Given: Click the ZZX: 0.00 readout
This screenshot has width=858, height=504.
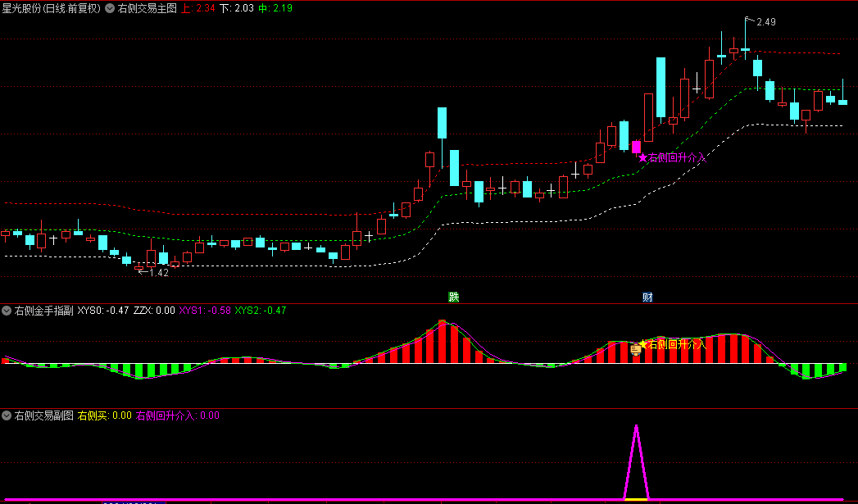Looking at the screenshot, I should pos(154,311).
